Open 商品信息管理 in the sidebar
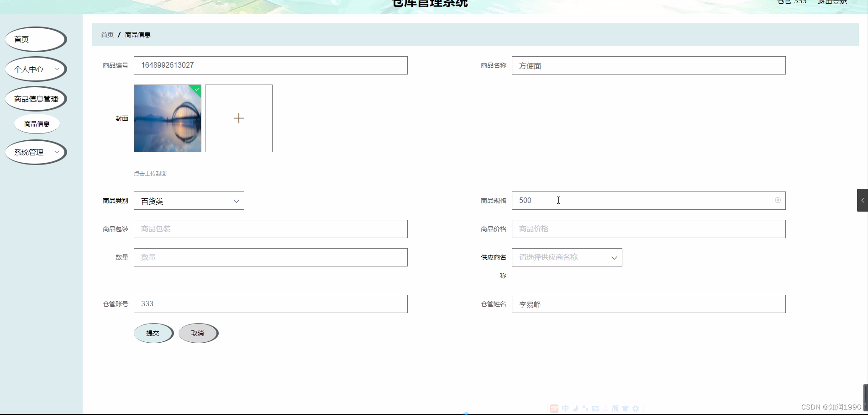 tap(36, 99)
